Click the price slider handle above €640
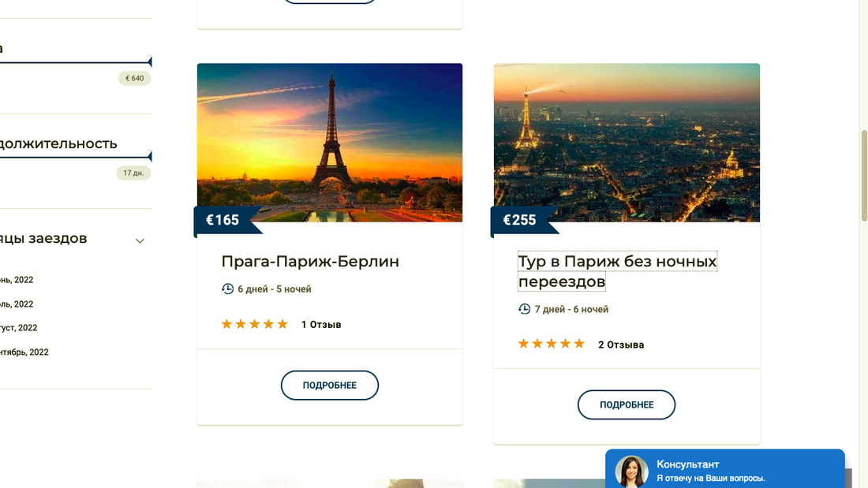The width and height of the screenshot is (868, 488). pos(149,61)
